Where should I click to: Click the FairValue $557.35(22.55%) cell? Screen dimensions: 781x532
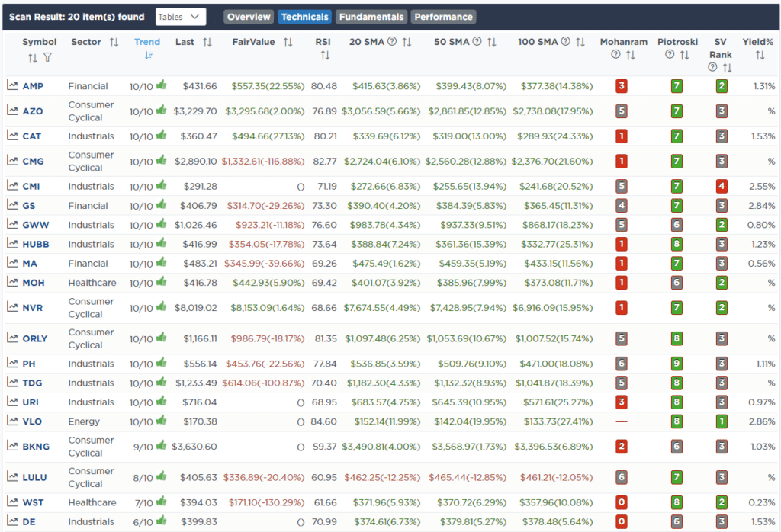coord(268,86)
